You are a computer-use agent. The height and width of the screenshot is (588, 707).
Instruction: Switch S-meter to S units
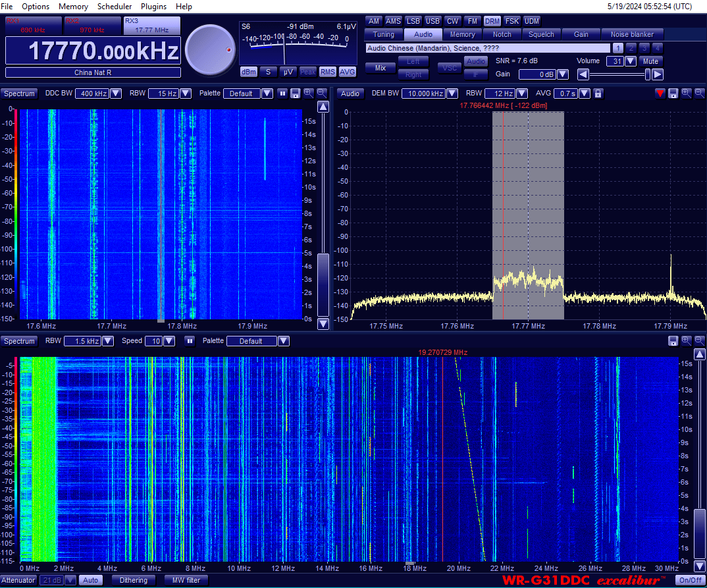coord(269,72)
